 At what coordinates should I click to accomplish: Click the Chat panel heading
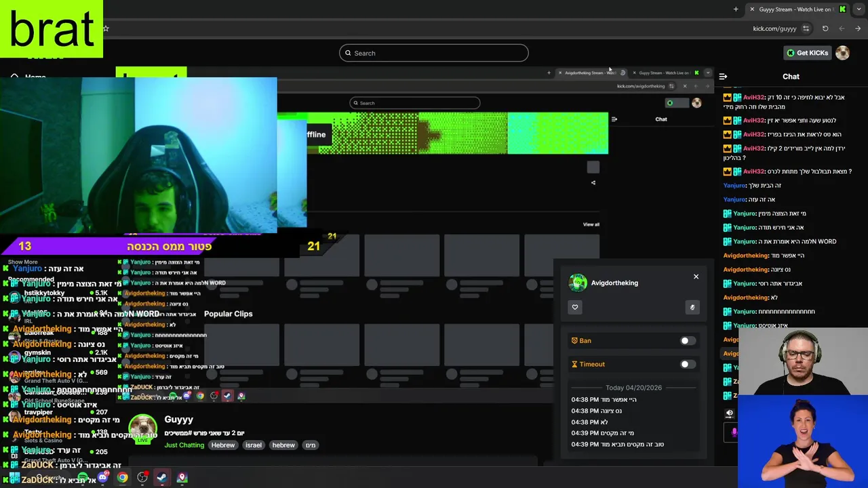[791, 77]
